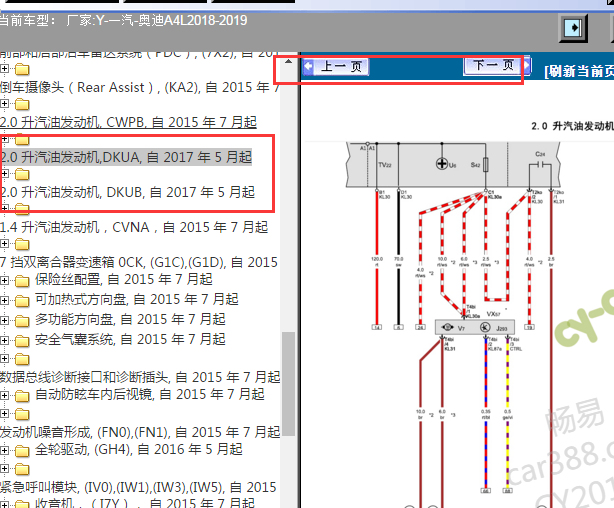614x508 pixels.
Task: Click the folder icon below CVNA entry
Action: click(x=22, y=244)
